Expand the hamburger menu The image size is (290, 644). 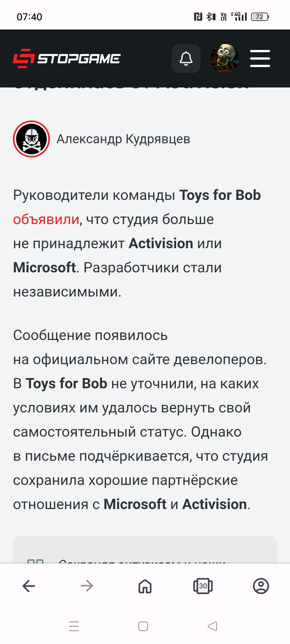pos(260,58)
